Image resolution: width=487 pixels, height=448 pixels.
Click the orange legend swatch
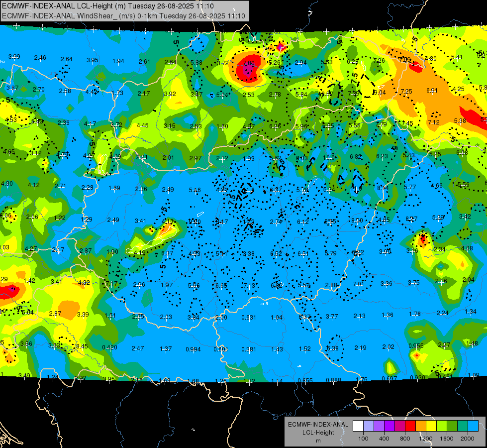pyautogui.click(x=421, y=426)
